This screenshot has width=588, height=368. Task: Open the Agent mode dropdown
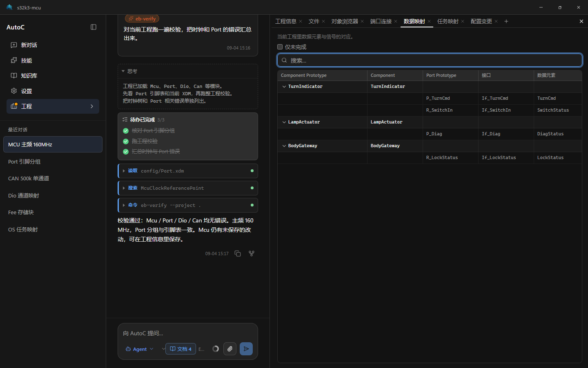(x=140, y=349)
